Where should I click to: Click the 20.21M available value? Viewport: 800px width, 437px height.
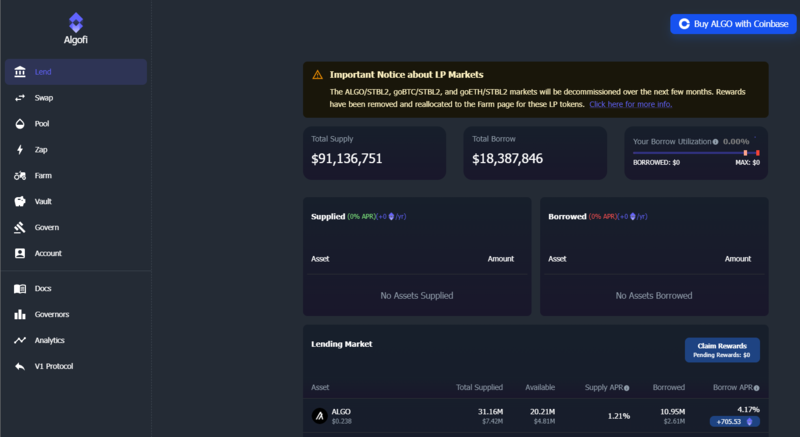[542, 412]
